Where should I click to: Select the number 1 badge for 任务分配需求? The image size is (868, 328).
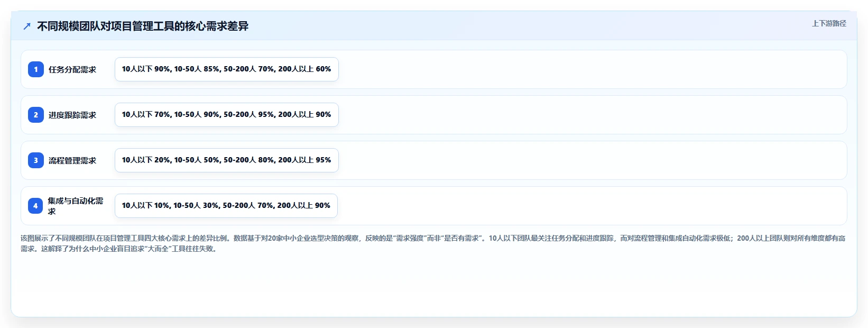click(x=36, y=69)
